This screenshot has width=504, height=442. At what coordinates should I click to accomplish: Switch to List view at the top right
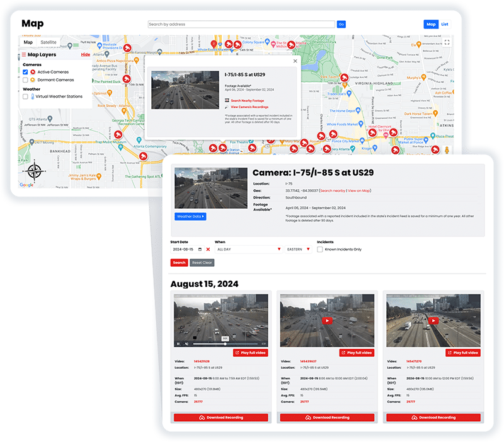[445, 24]
